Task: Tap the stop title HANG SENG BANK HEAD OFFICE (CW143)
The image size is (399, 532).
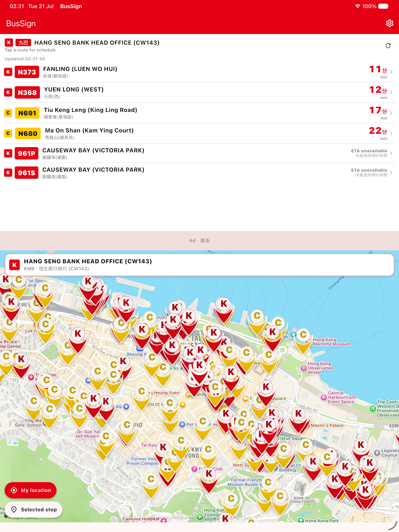Action: tap(97, 43)
